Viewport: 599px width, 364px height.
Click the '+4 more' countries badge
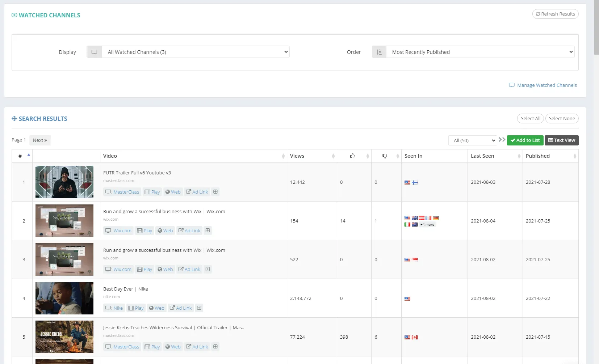point(427,225)
